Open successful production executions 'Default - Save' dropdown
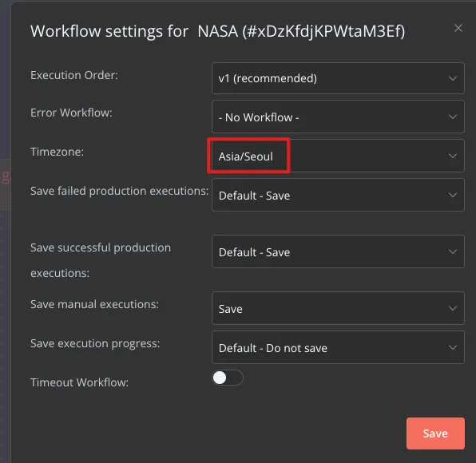Viewport: 476px width, 463px height. pos(338,251)
